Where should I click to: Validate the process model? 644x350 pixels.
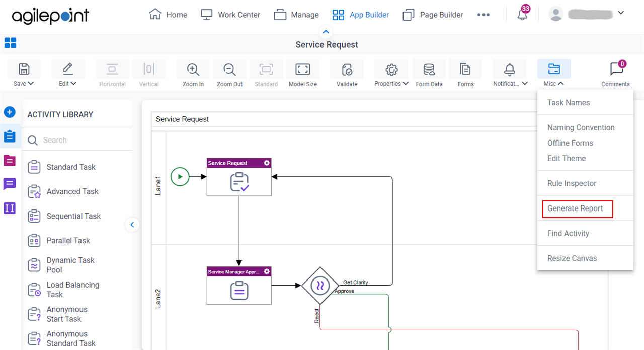(347, 74)
